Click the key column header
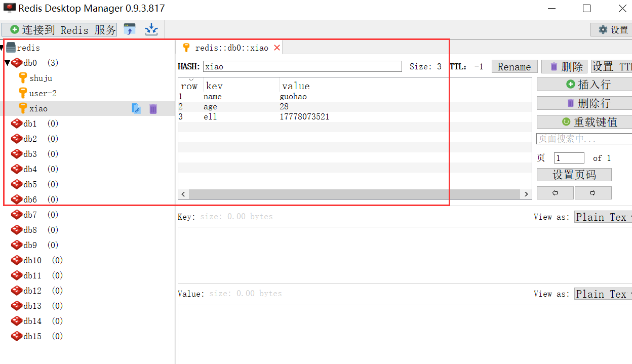 pos(241,85)
